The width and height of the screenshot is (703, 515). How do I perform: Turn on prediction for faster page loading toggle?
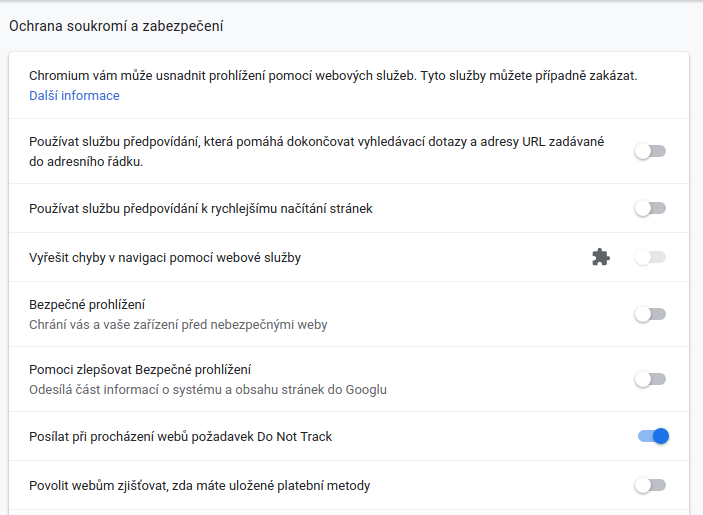click(x=650, y=208)
